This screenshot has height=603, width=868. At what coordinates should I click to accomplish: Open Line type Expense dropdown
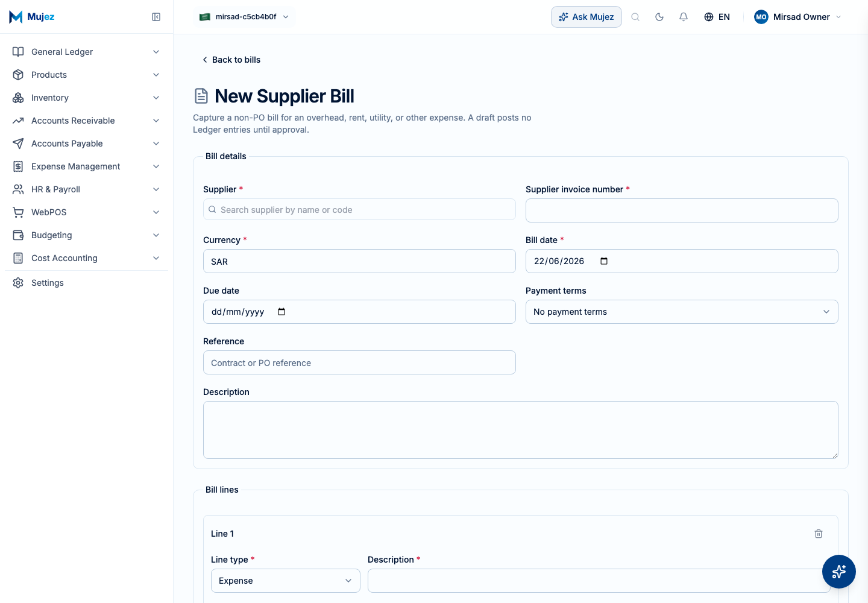click(286, 581)
